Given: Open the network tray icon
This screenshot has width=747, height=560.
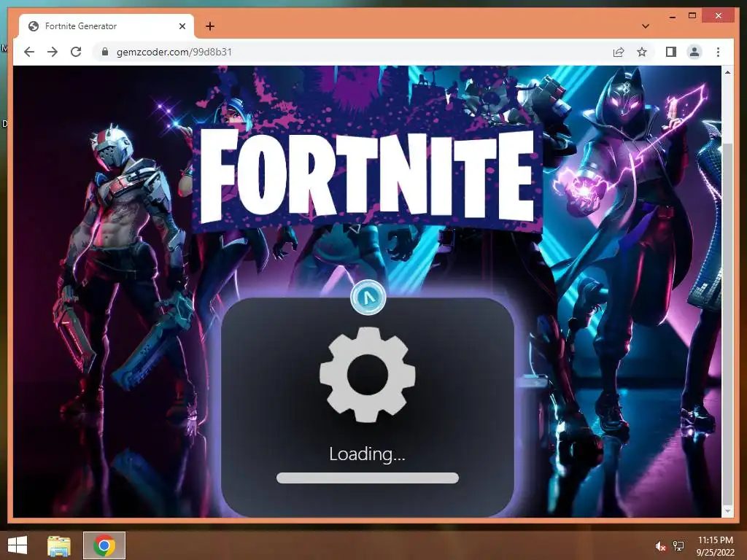Looking at the screenshot, I should coord(678,546).
